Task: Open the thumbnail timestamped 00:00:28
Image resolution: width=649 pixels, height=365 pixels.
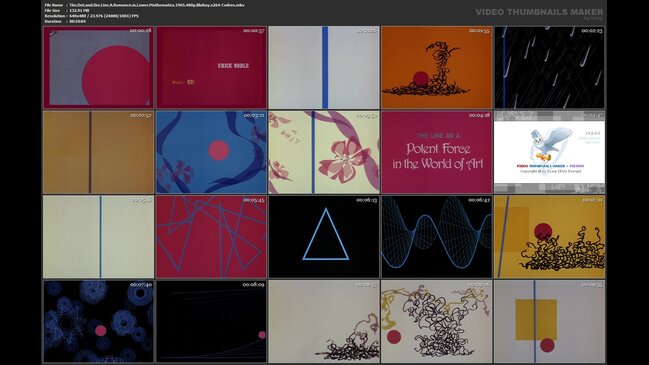Action: [98, 67]
